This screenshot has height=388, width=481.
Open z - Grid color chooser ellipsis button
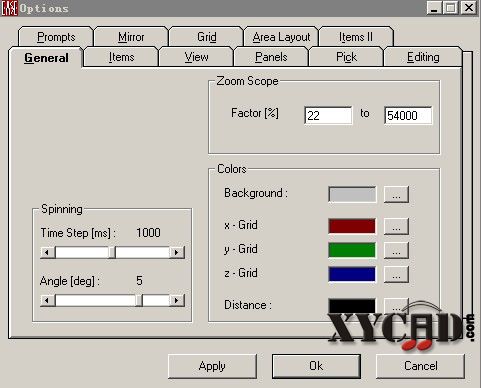(396, 275)
